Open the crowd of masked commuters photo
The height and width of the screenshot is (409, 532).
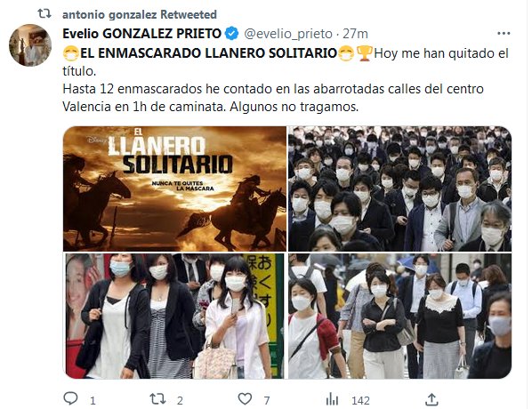[399, 188]
